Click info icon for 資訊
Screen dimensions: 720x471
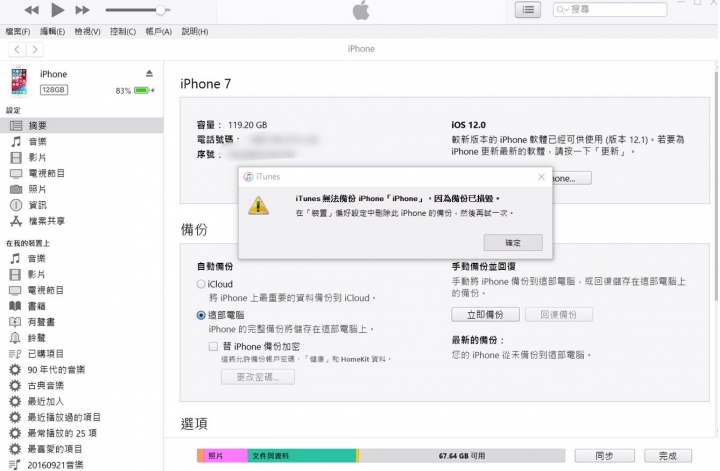(x=16, y=205)
